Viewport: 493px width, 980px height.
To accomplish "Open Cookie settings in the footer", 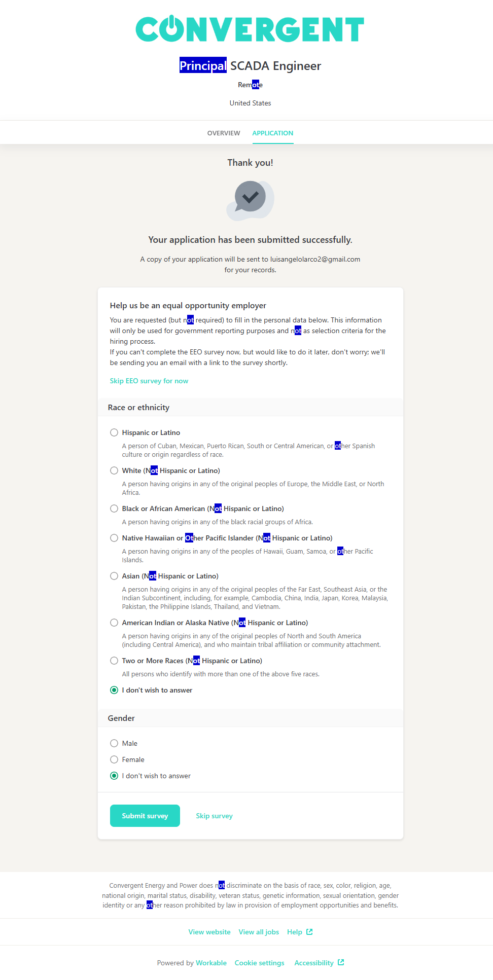I will [x=259, y=963].
